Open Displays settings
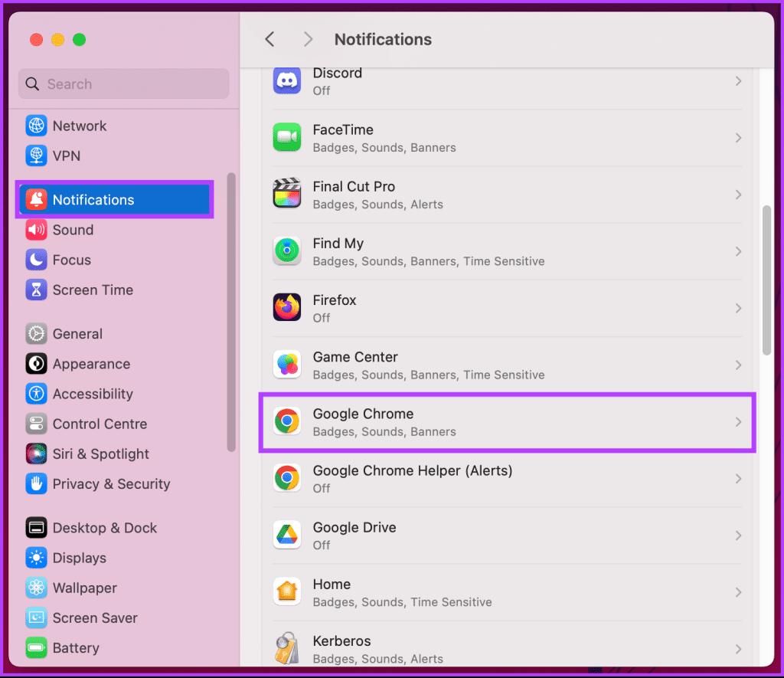This screenshot has width=784, height=678. pos(80,558)
